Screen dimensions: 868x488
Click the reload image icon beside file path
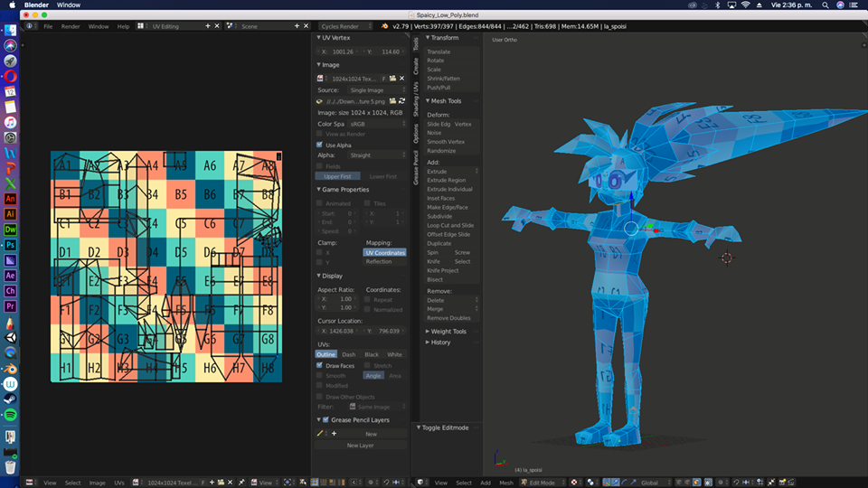point(402,101)
